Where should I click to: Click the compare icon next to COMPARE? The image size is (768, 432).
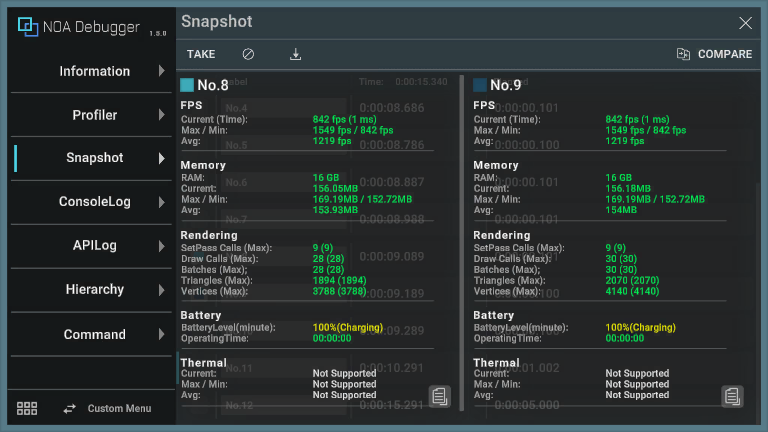683,54
